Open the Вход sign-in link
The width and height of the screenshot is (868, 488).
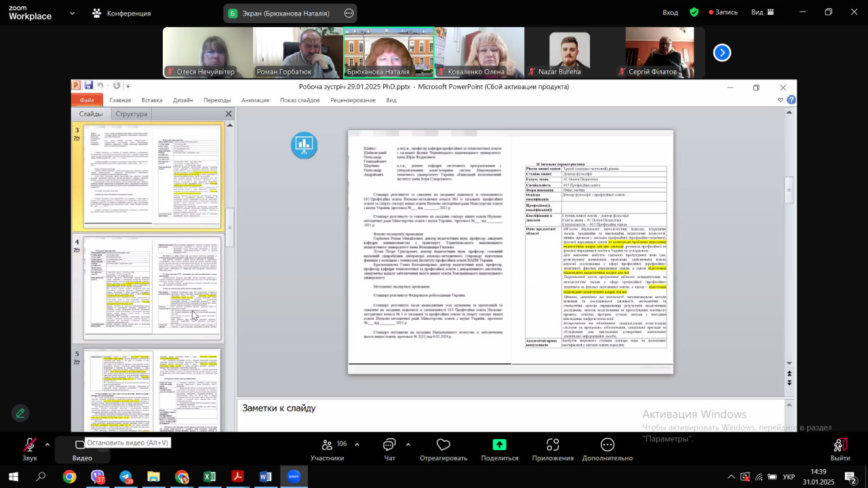pyautogui.click(x=670, y=12)
